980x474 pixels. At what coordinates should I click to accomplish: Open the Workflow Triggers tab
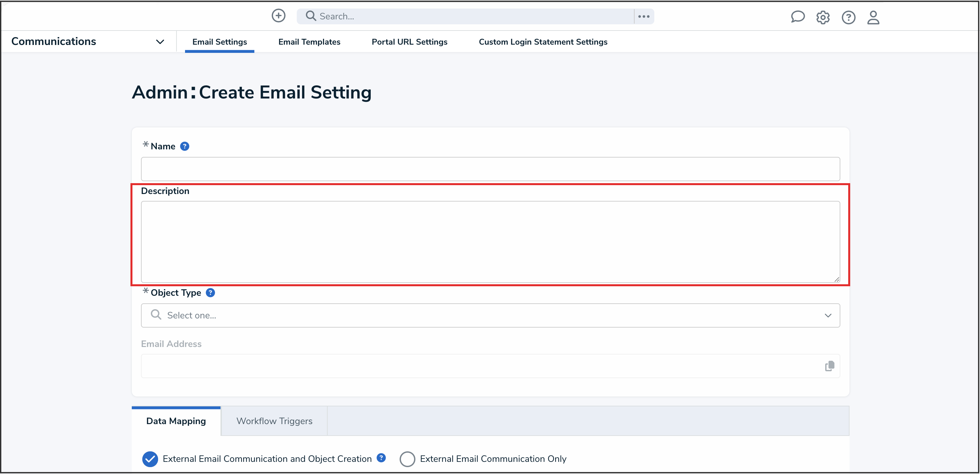[274, 421]
